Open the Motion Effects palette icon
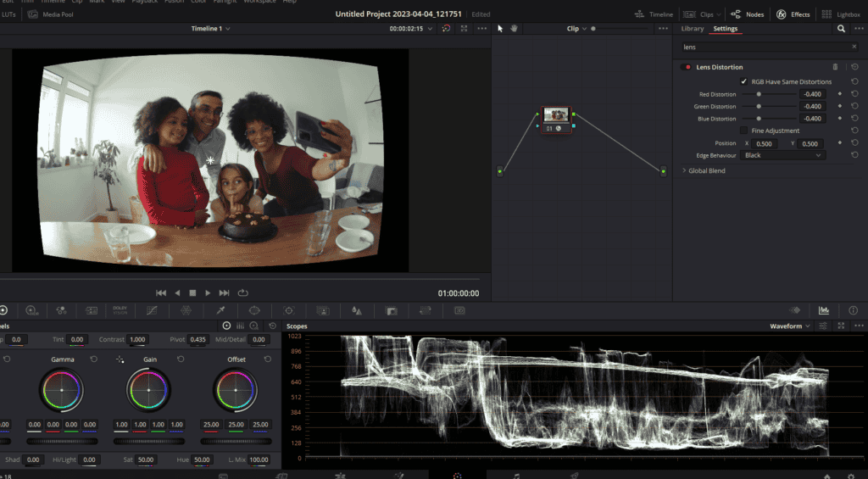The height and width of the screenshot is (479, 868). click(92, 310)
